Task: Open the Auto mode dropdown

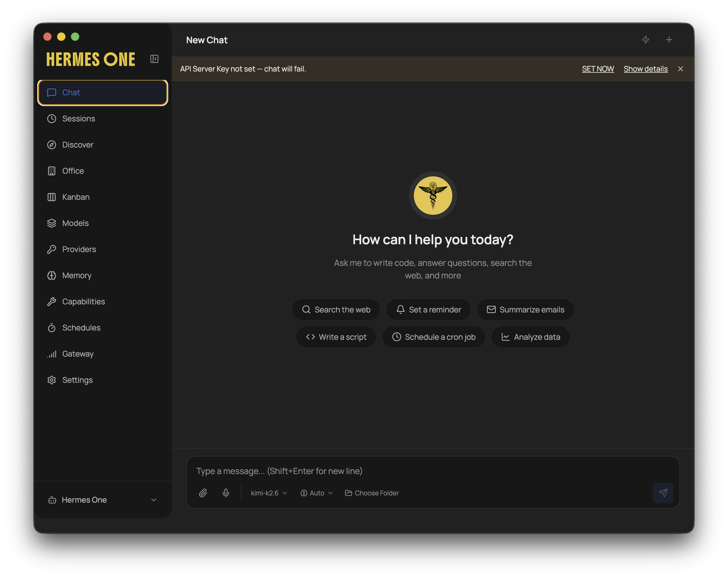Action: pyautogui.click(x=316, y=493)
